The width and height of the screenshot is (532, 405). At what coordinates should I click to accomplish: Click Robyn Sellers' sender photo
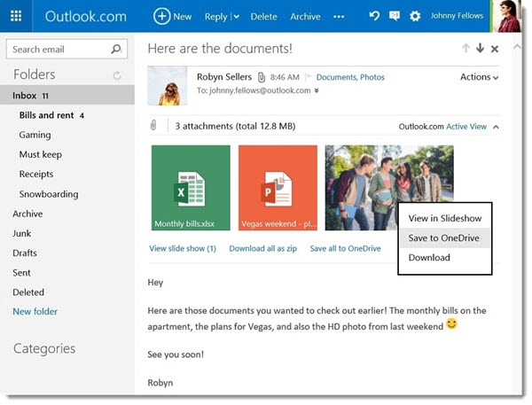[x=168, y=86]
